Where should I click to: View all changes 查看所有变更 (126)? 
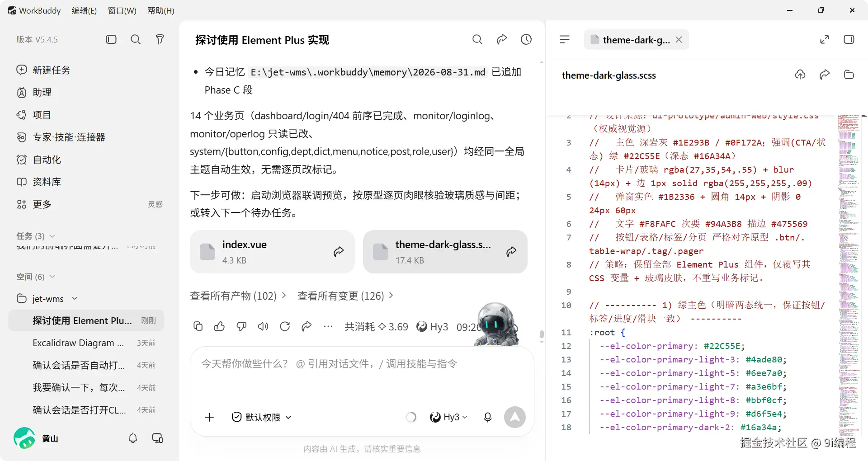(345, 296)
